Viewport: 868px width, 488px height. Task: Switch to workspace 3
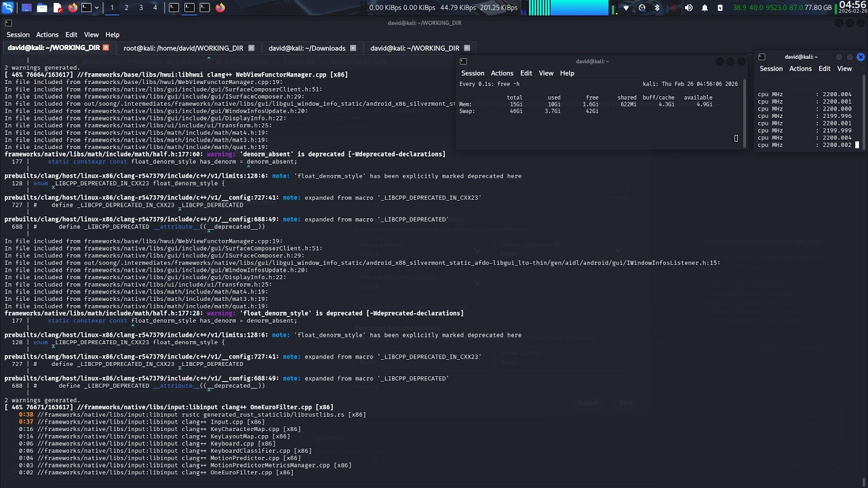pyautogui.click(x=141, y=7)
